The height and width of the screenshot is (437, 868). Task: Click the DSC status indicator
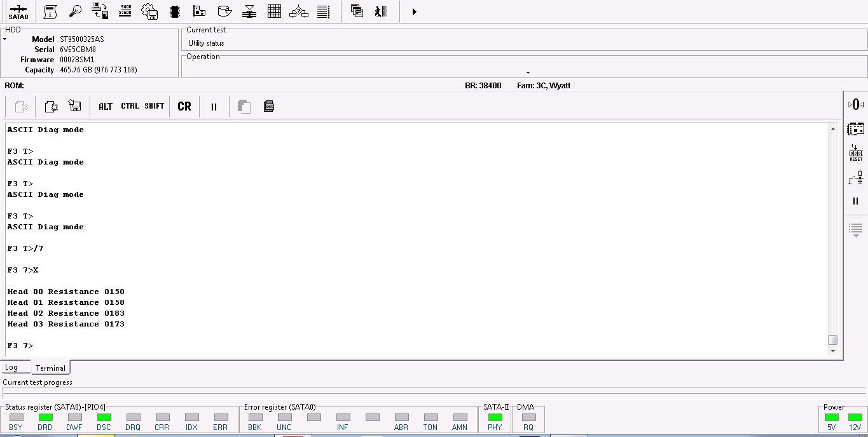click(x=104, y=417)
